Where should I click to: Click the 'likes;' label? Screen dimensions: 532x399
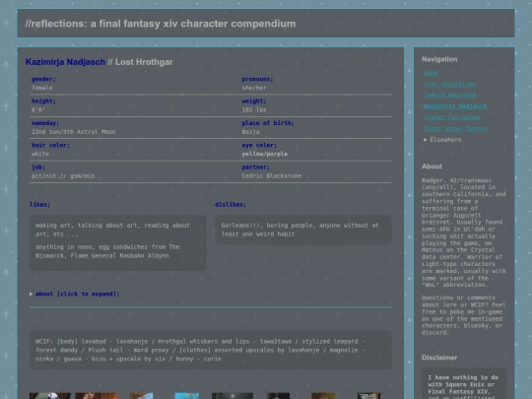click(39, 205)
